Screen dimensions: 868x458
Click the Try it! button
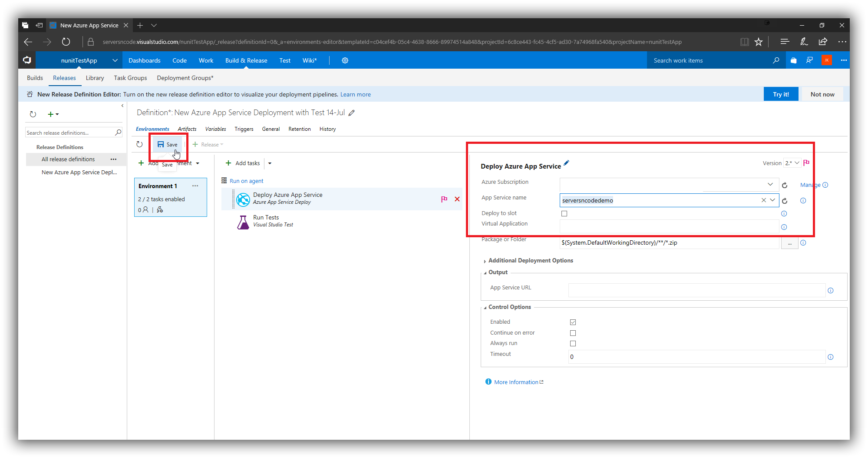click(x=781, y=94)
